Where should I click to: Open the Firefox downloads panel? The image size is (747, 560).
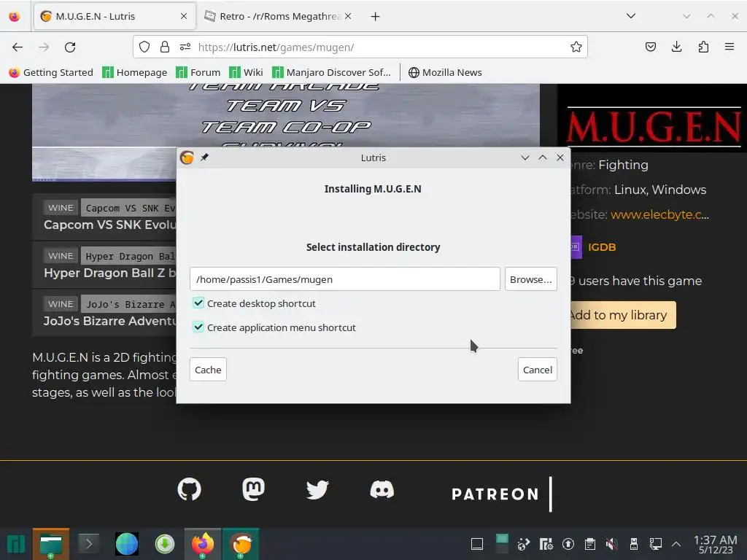tap(676, 47)
